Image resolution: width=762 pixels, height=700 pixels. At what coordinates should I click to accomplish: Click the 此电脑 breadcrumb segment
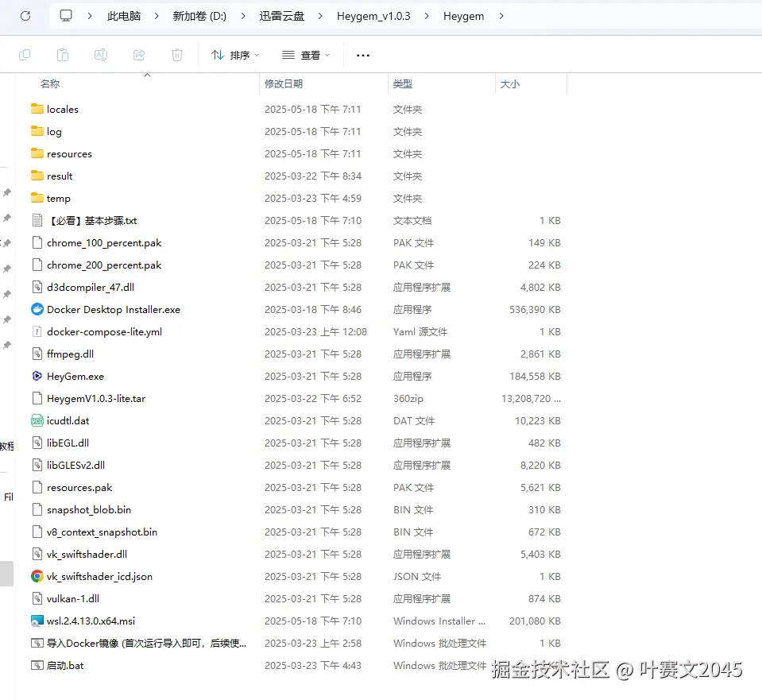click(x=124, y=16)
